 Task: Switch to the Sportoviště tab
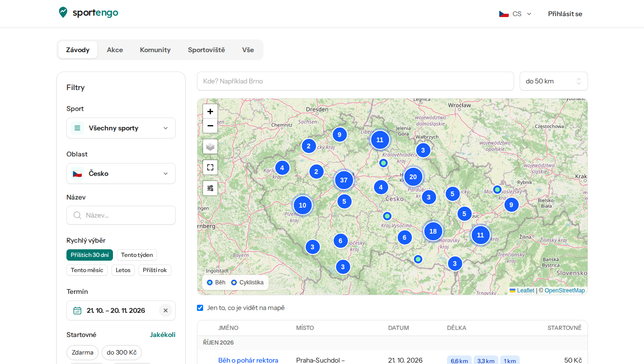[x=206, y=50]
